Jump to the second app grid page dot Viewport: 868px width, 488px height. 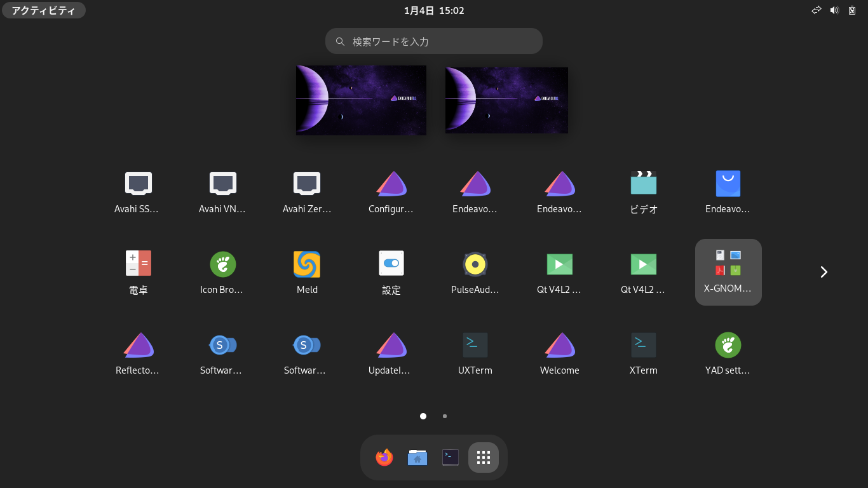(445, 416)
